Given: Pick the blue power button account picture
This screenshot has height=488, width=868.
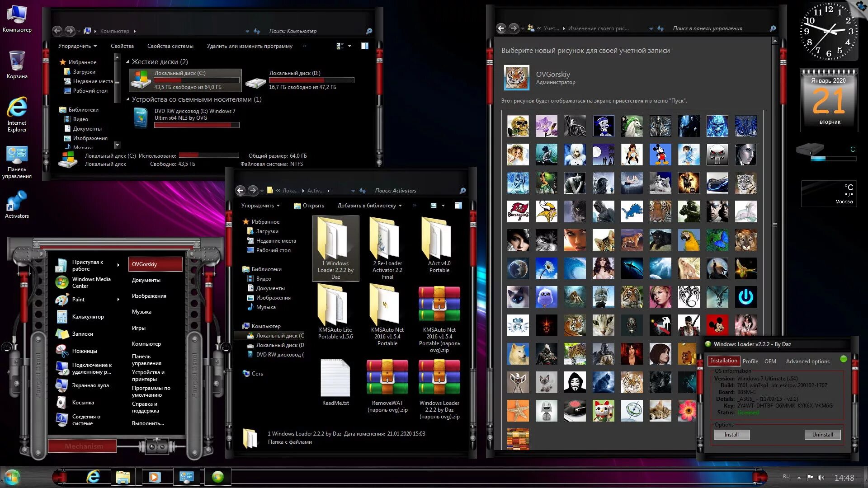Looking at the screenshot, I should pyautogui.click(x=745, y=297).
